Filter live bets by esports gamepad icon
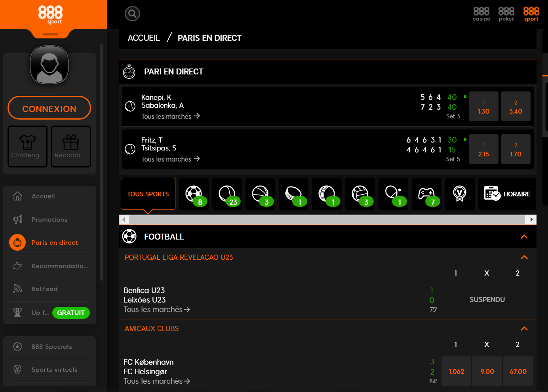548x392 pixels. click(427, 194)
